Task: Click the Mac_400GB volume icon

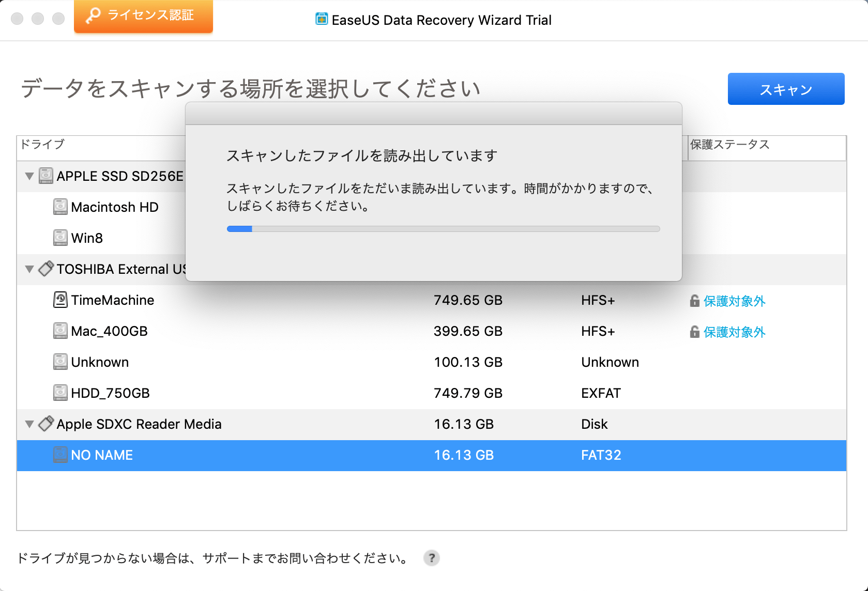Action: pos(60,331)
